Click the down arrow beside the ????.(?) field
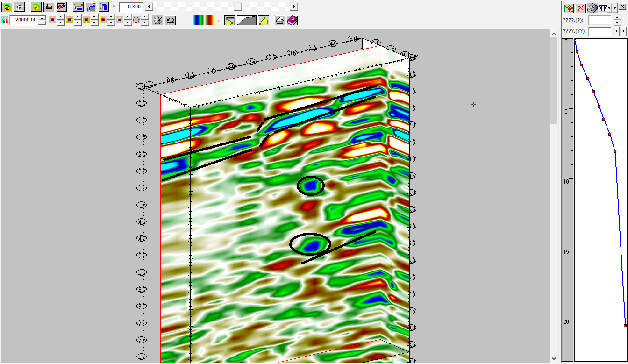The width and height of the screenshot is (628, 364). click(617, 23)
